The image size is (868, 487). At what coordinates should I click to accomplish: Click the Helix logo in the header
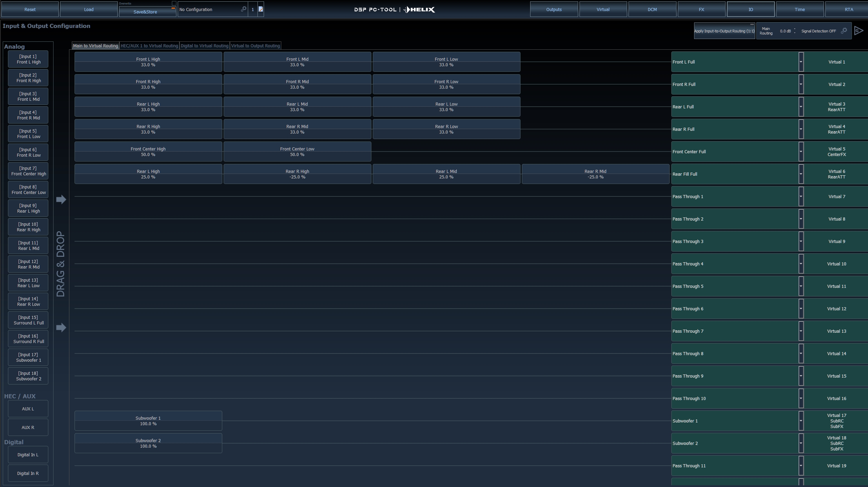[x=420, y=10]
